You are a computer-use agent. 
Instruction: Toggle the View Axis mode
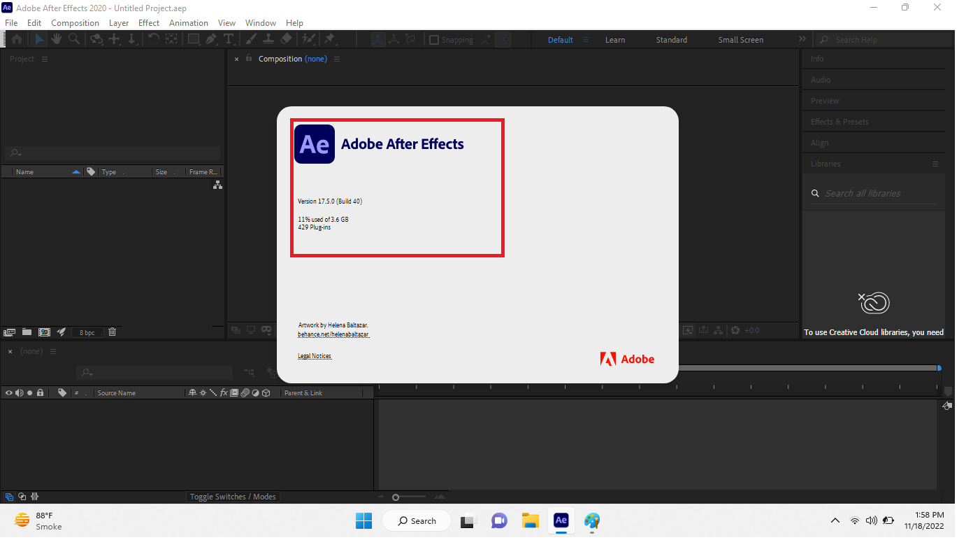tap(410, 40)
